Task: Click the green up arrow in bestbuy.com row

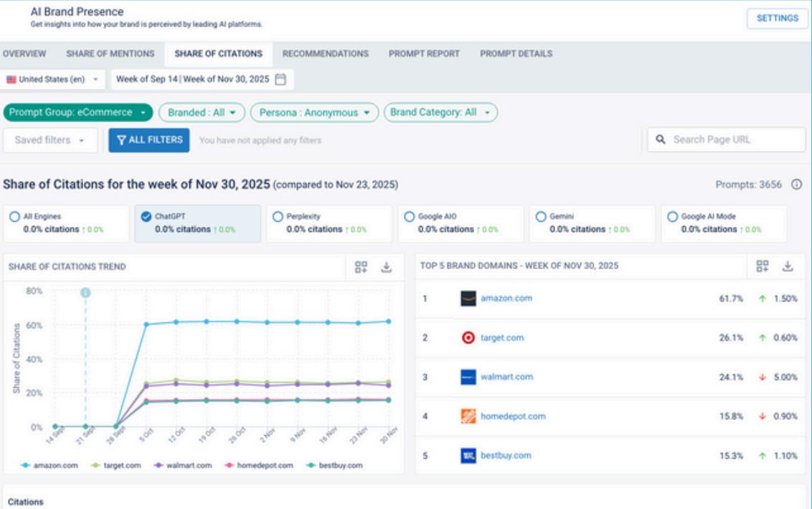Action: coord(763,456)
